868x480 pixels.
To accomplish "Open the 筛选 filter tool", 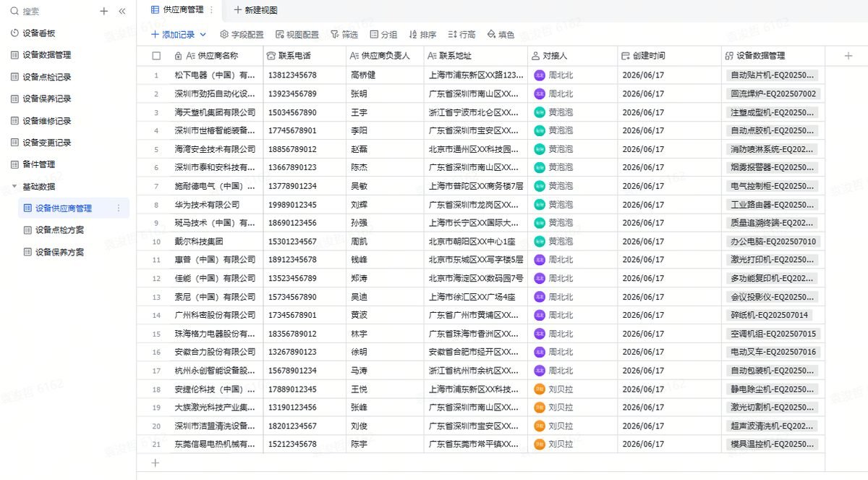I will click(x=344, y=34).
